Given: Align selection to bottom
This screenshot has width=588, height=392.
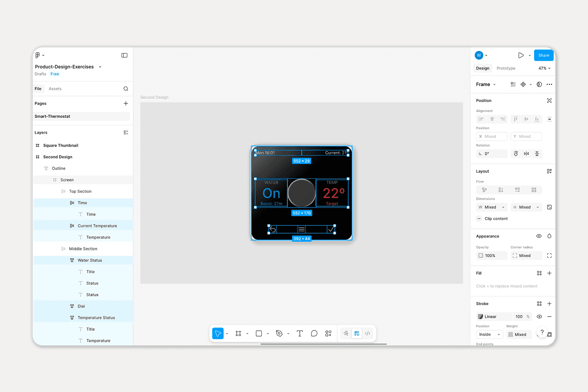Looking at the screenshot, I should (x=537, y=119).
